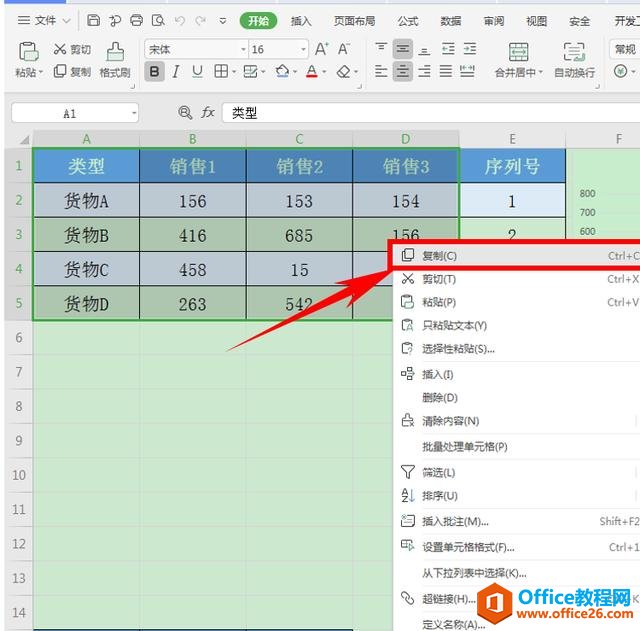Align text left

point(381,72)
